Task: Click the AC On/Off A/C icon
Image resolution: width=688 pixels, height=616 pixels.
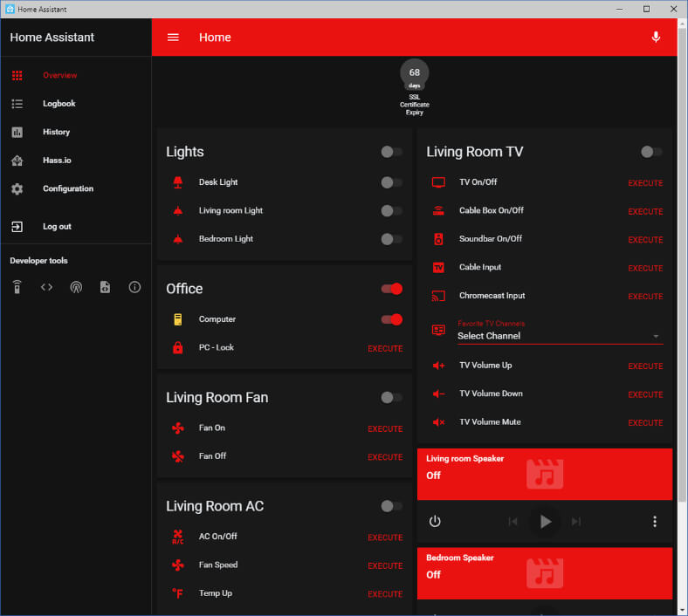Action: tap(178, 537)
